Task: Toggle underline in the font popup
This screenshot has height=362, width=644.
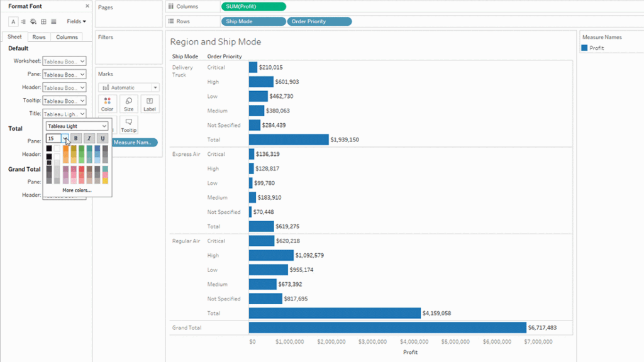Action: pyautogui.click(x=103, y=138)
